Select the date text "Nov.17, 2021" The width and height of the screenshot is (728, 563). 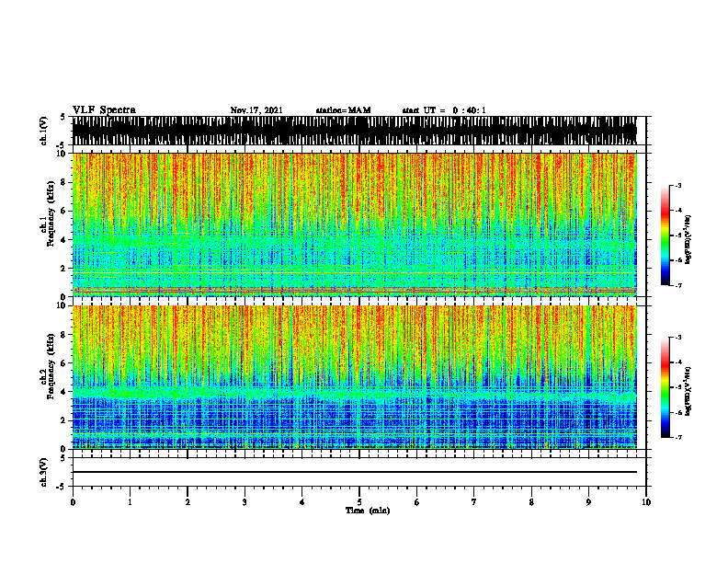[x=256, y=110]
